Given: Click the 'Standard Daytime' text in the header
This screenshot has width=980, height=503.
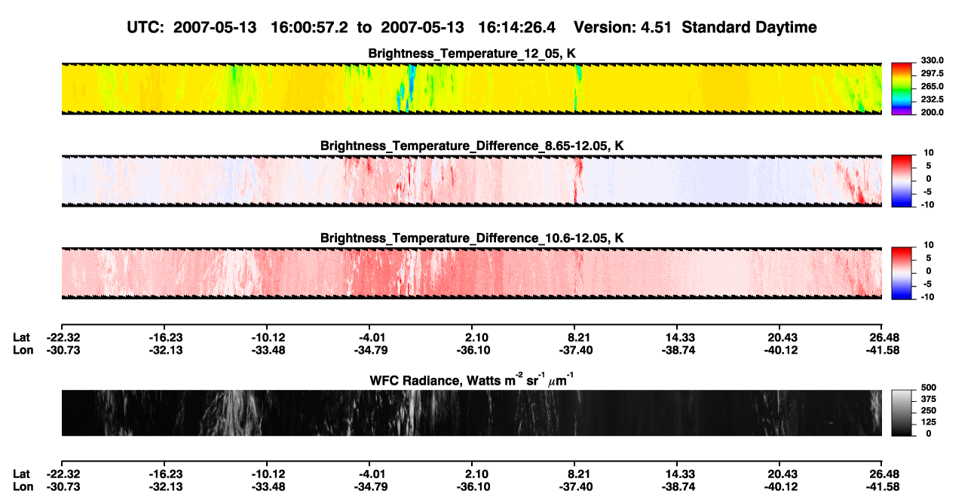Looking at the screenshot, I should (751, 27).
